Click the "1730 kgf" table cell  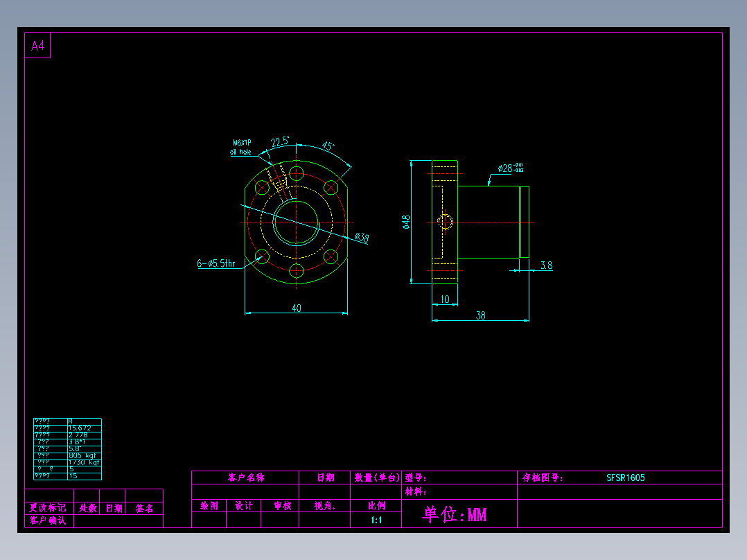click(84, 462)
